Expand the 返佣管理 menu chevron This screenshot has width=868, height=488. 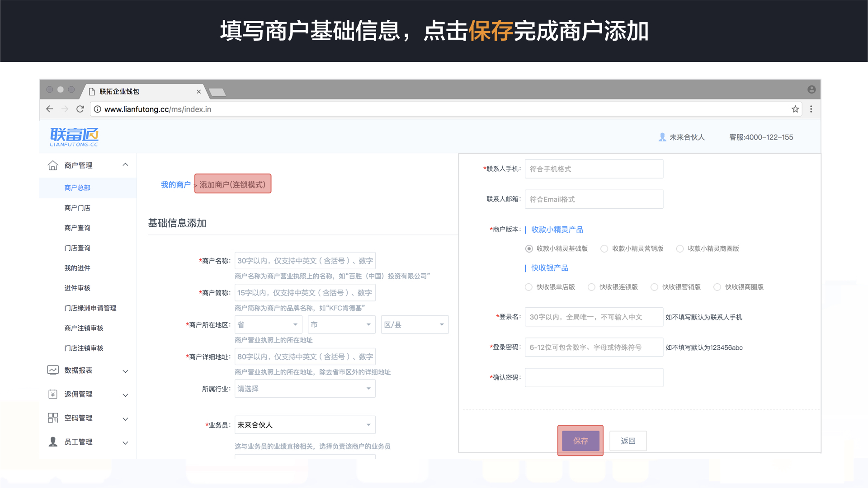coord(125,395)
